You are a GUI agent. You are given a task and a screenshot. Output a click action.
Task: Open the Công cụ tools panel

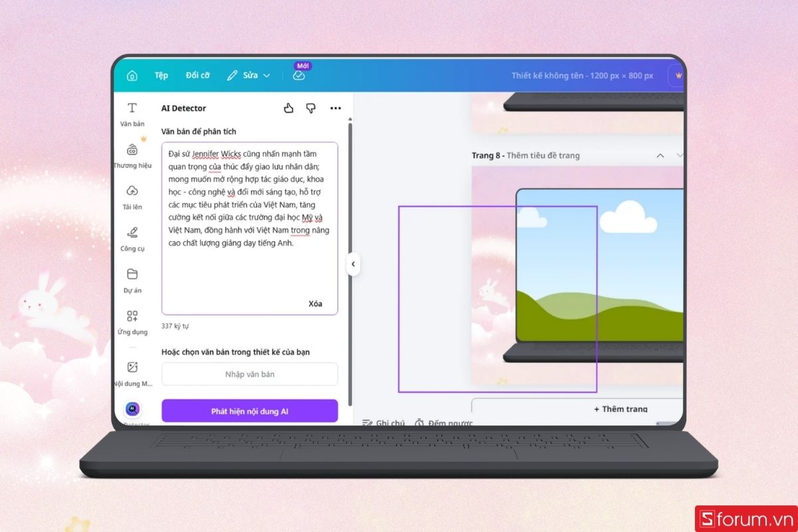(x=132, y=239)
